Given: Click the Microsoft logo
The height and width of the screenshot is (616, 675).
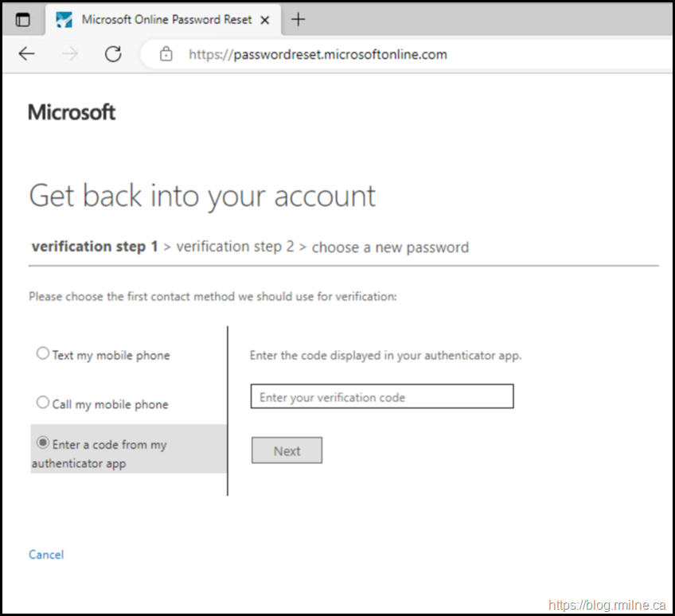Looking at the screenshot, I should pyautogui.click(x=72, y=112).
